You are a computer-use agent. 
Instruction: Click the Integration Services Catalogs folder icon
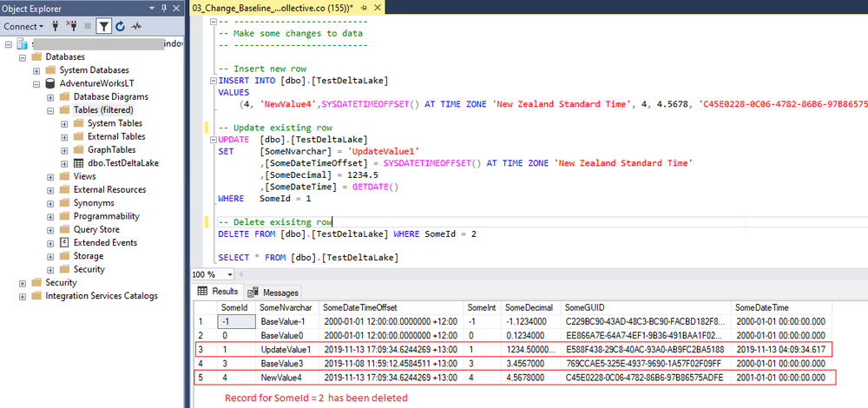(x=36, y=296)
